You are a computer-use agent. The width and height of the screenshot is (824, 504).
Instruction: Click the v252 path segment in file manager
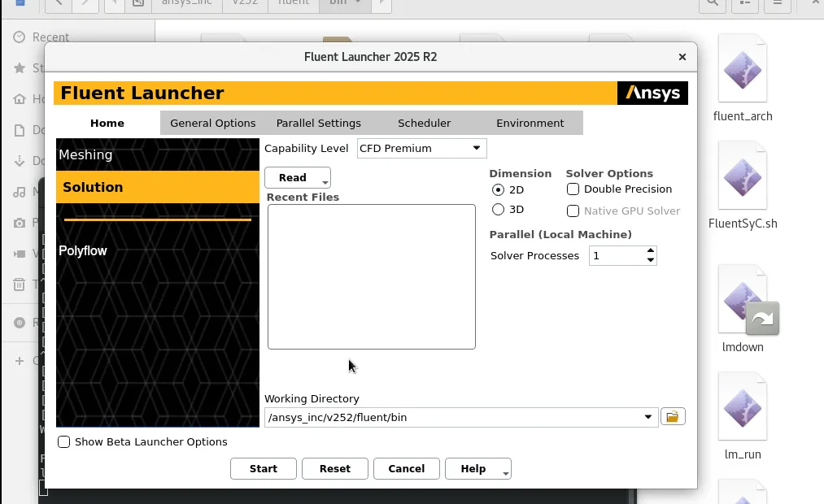[245, 2]
